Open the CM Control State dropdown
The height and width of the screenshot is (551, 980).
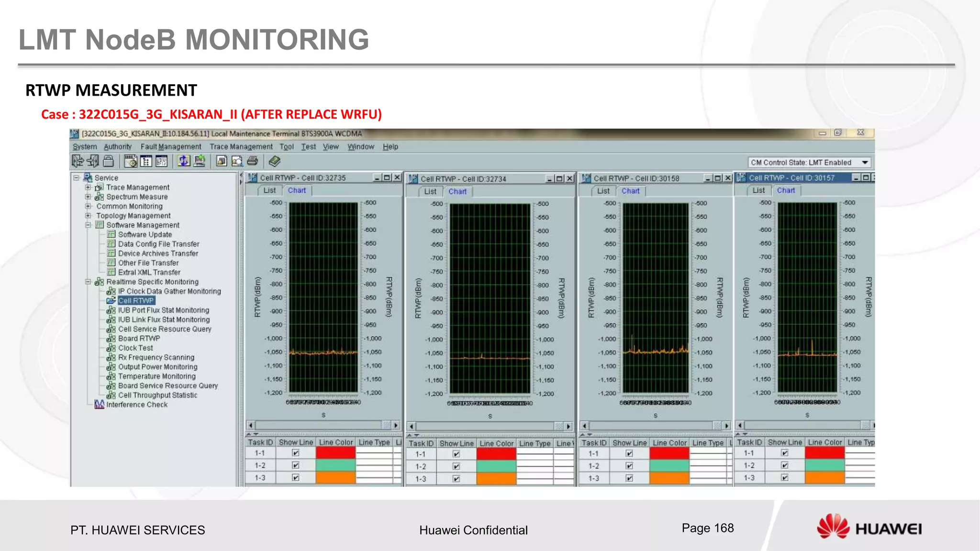point(865,163)
